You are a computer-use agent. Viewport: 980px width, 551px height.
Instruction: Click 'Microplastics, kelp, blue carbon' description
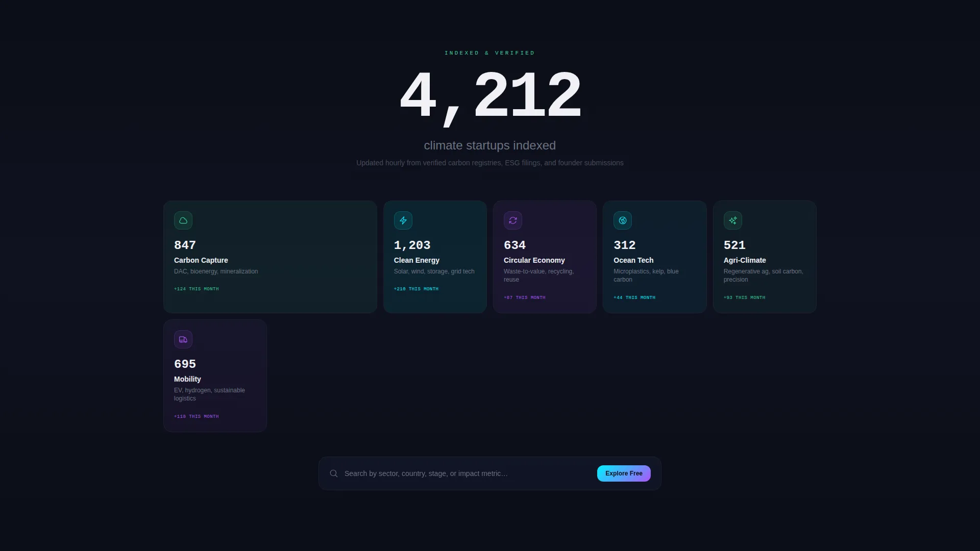pyautogui.click(x=646, y=275)
